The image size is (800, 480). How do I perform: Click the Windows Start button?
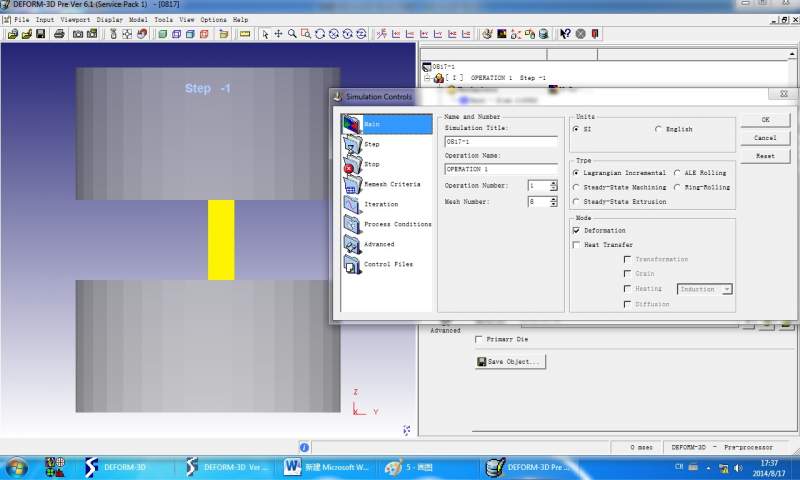click(x=16, y=468)
